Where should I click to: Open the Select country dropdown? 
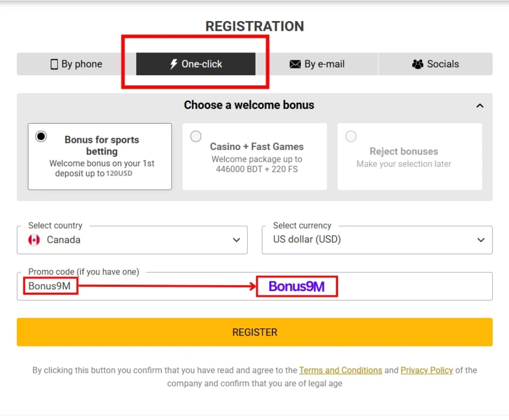click(236, 239)
